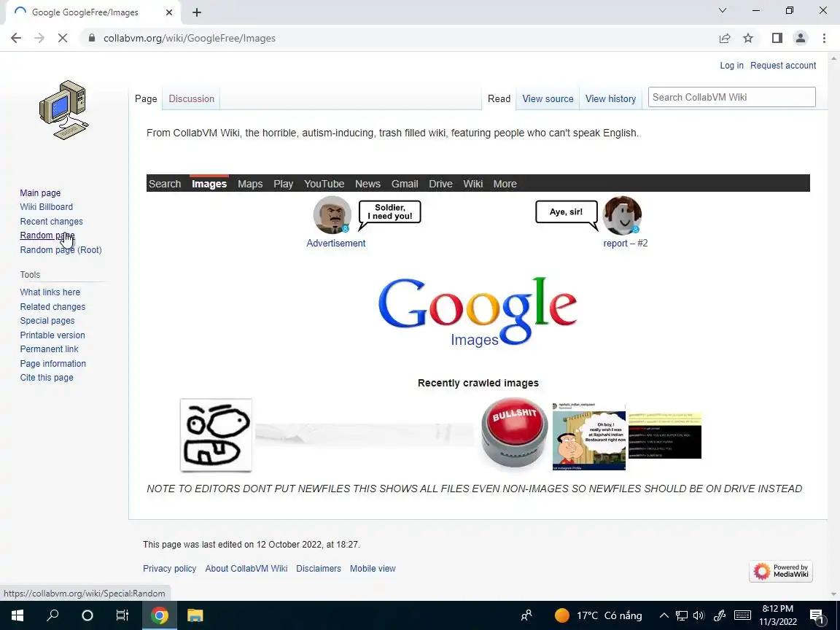Open the Windows Start menu

click(x=17, y=615)
